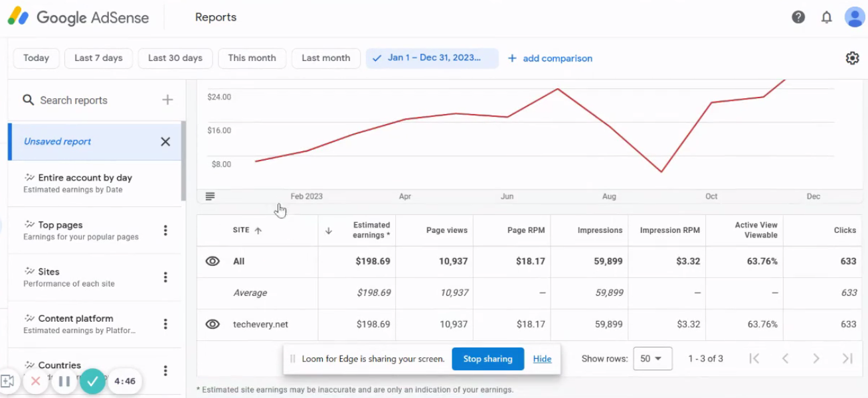
Task: Open the three-dot menu for Countries
Action: coord(165,370)
